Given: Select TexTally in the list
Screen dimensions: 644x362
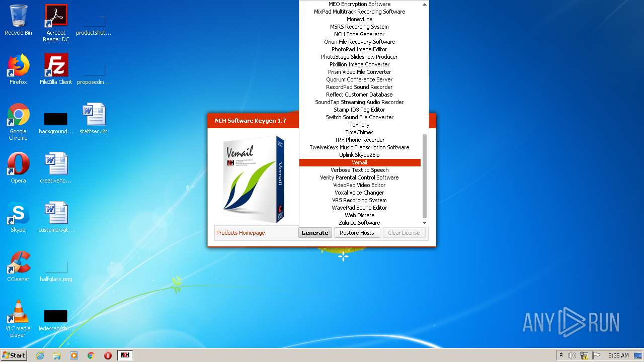Looking at the screenshot, I should [360, 125].
